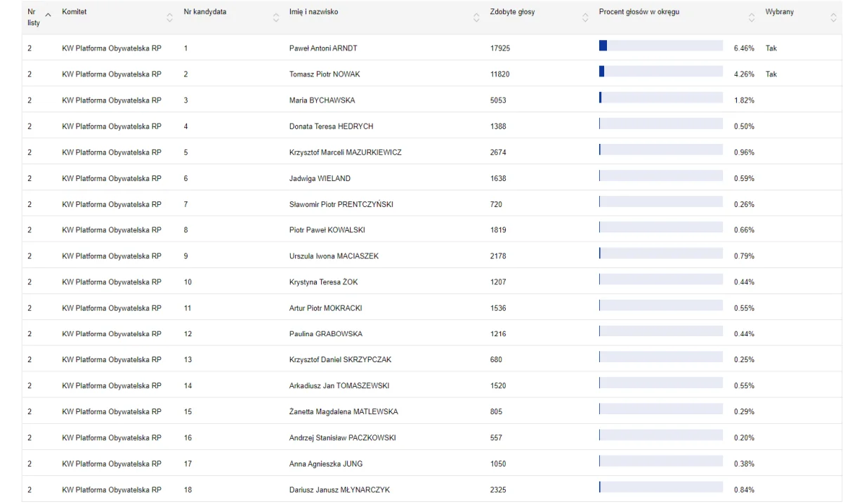843x504 pixels.
Task: Click the 0.20% percentage value
Action: tap(744, 438)
